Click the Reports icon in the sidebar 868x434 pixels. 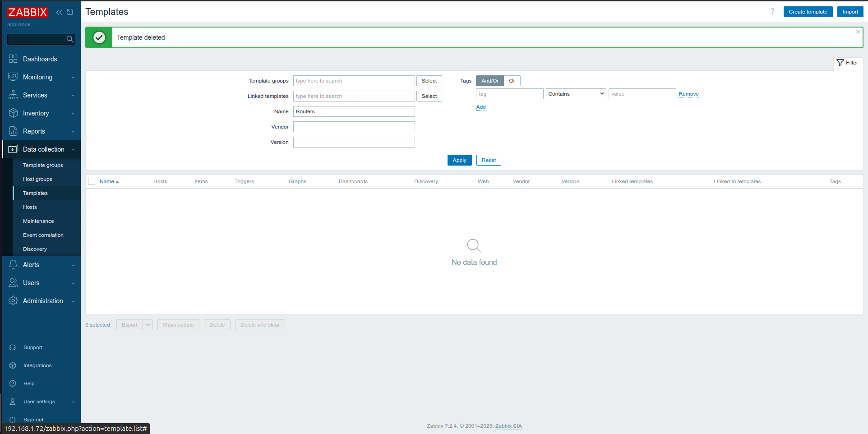[x=14, y=131]
